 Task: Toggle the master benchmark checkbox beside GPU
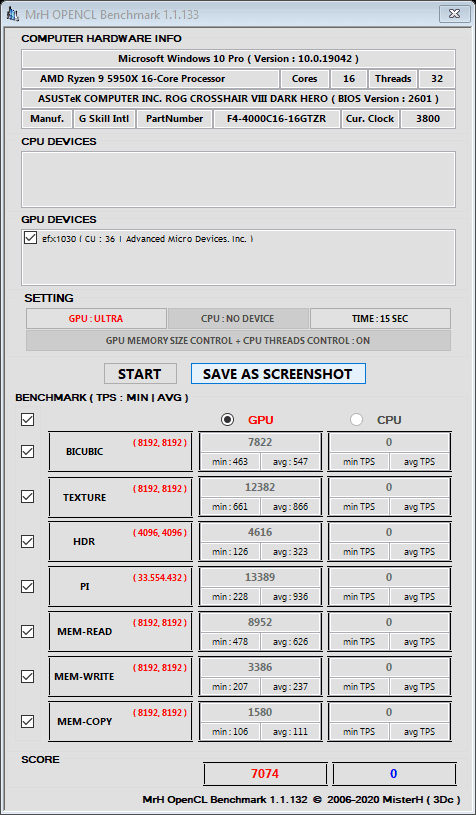coord(27,419)
